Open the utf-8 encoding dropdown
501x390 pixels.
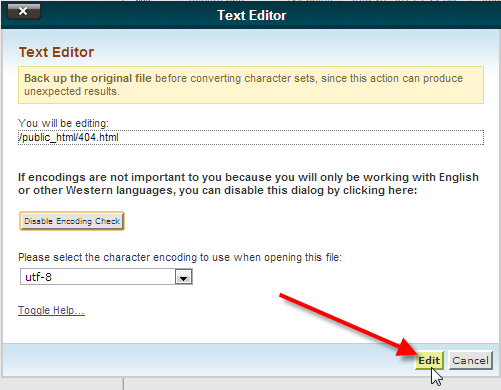point(106,277)
